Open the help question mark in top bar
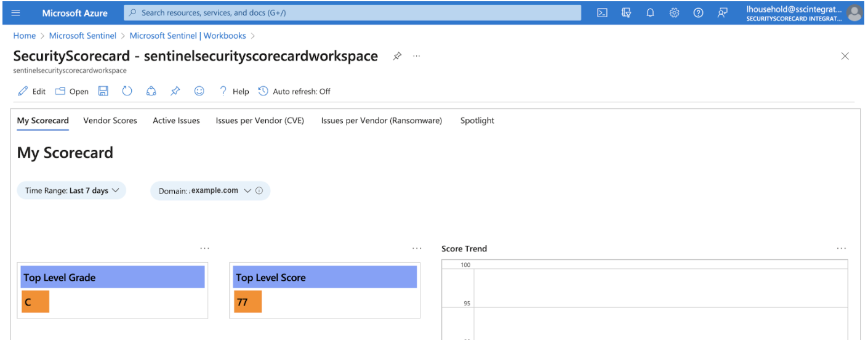The height and width of the screenshot is (340, 868). [x=698, y=12]
